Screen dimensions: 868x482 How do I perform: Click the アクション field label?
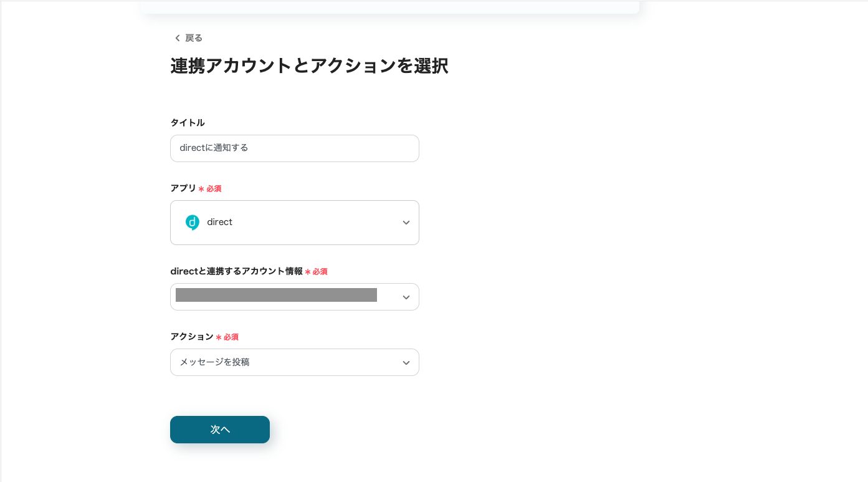192,337
